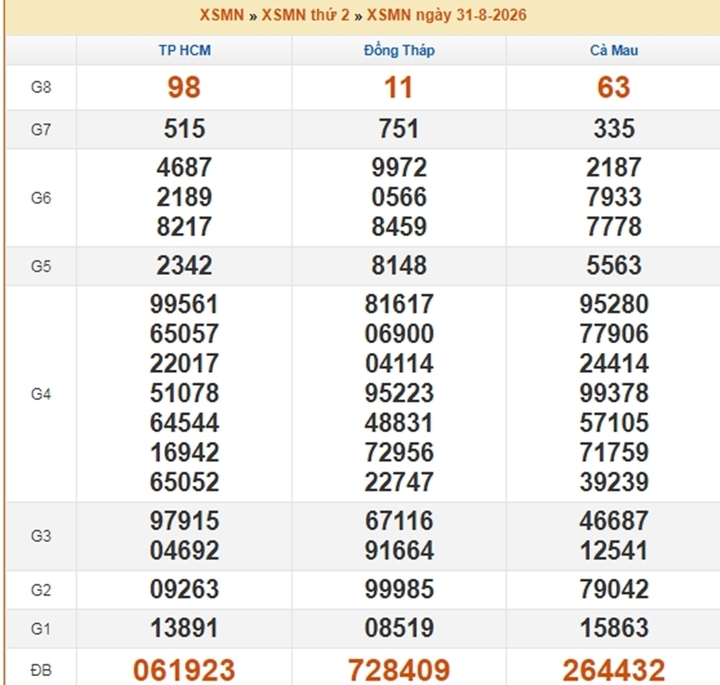Open the XSMN breadcrumb link

222,15
